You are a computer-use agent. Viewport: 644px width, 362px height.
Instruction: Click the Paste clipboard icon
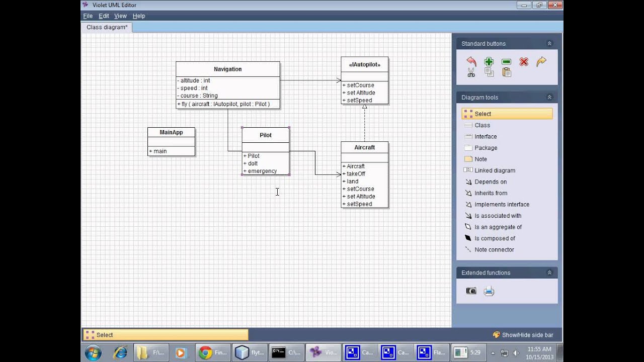(x=507, y=72)
